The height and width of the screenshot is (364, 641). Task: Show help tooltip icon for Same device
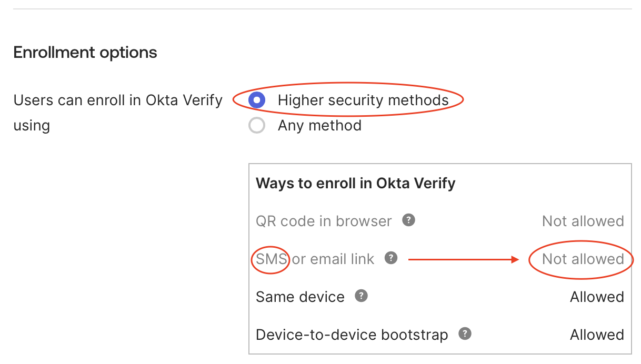coord(361,296)
